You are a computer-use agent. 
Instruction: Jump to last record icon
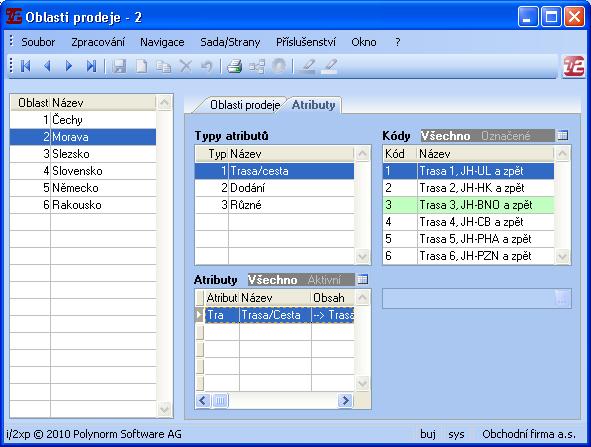pos(91,66)
